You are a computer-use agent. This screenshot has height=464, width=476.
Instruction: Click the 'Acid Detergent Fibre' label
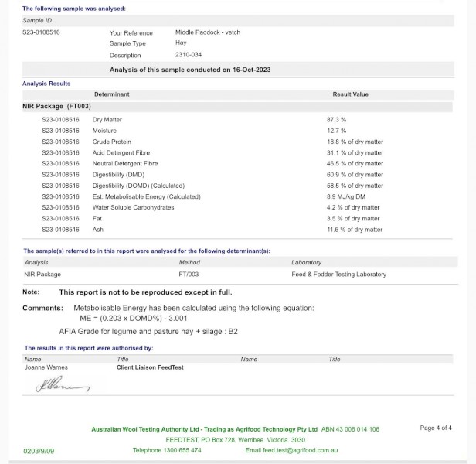point(121,152)
